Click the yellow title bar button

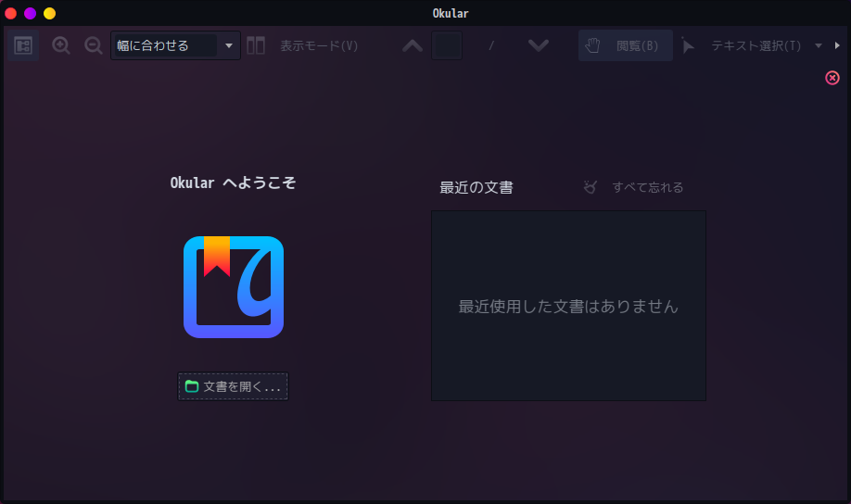tap(50, 14)
